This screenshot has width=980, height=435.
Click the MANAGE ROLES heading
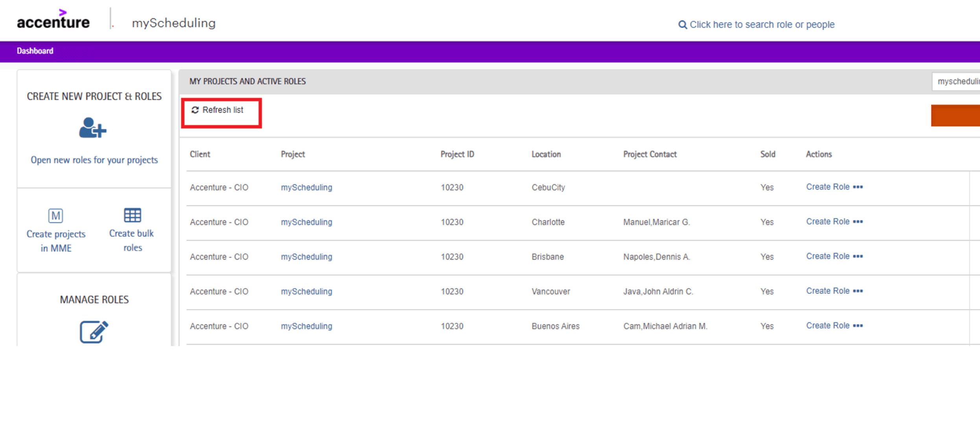(94, 299)
